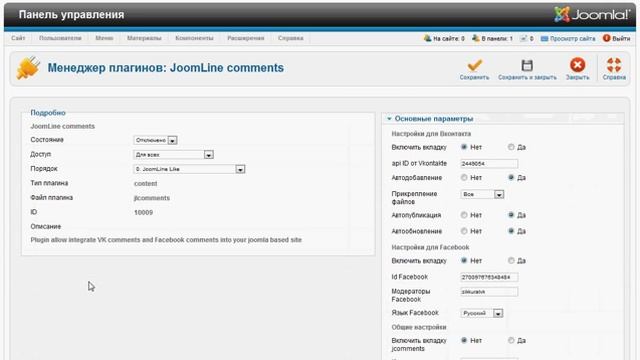640x360 pixels.
Task: Open the Меню menu
Action: pos(104,38)
